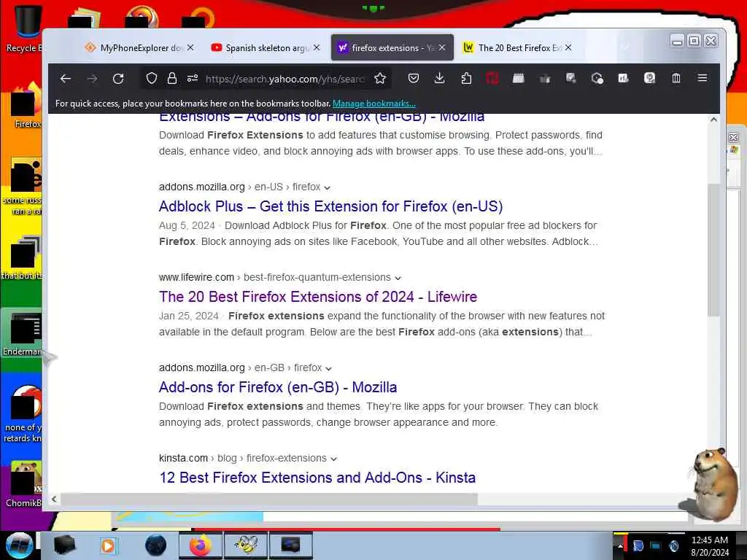Click the horizontal scrollbar thumb

(x=268, y=499)
